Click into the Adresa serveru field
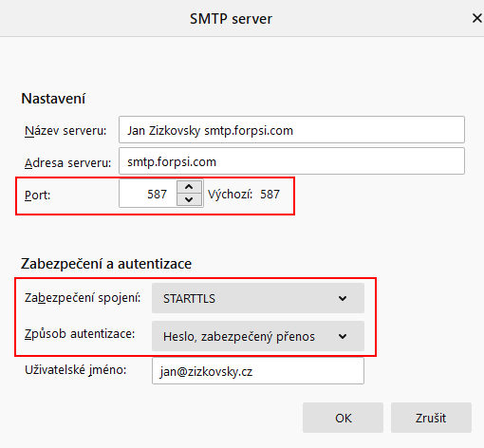The image size is (484, 448). pyautogui.click(x=291, y=161)
